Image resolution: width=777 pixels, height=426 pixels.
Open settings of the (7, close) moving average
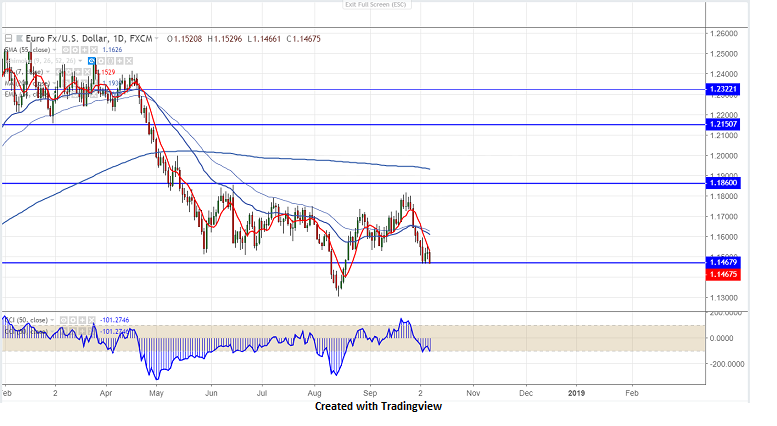(x=68, y=72)
